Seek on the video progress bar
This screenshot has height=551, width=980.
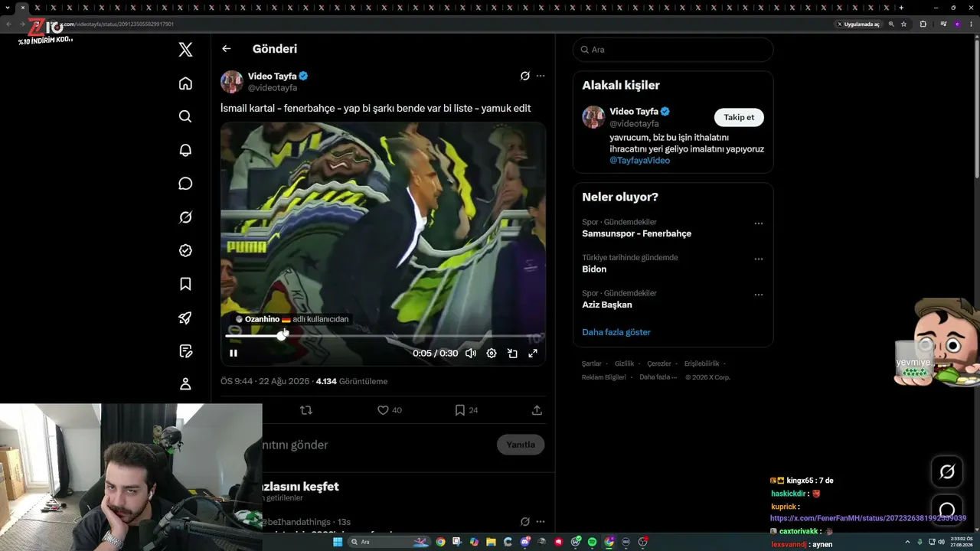[383, 336]
